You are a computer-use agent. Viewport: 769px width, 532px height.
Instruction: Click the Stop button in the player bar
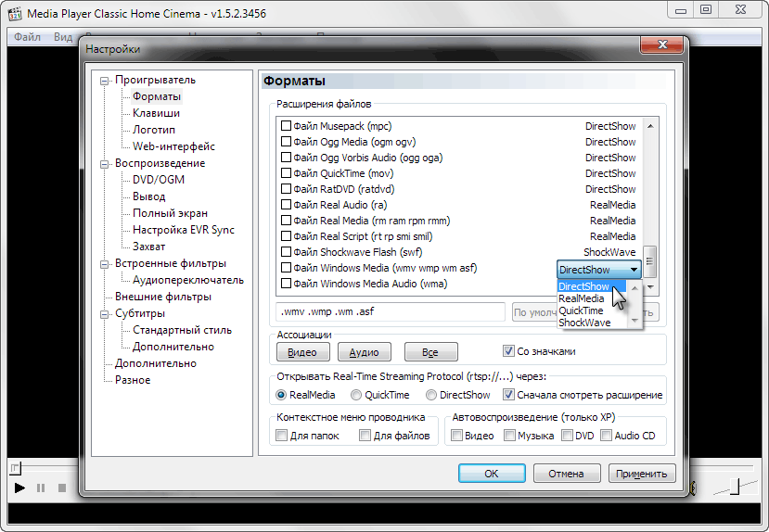62,488
